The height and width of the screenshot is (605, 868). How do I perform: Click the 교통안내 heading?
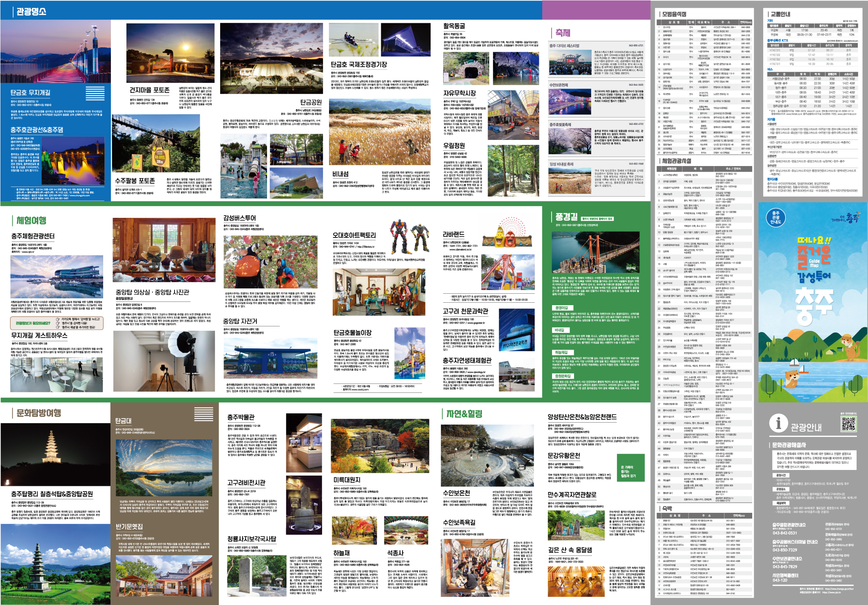point(780,14)
